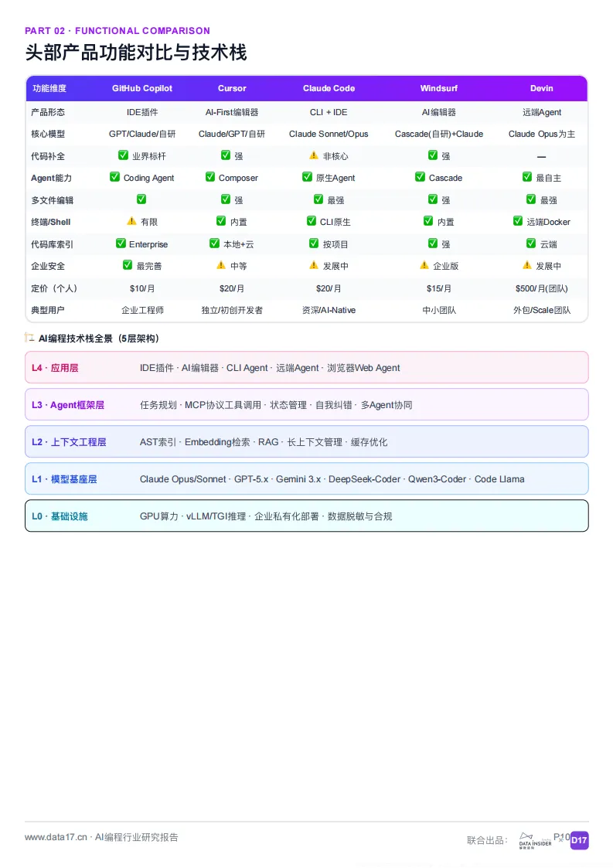Click the CLI + IDE cell
613x868 pixels.
point(329,112)
